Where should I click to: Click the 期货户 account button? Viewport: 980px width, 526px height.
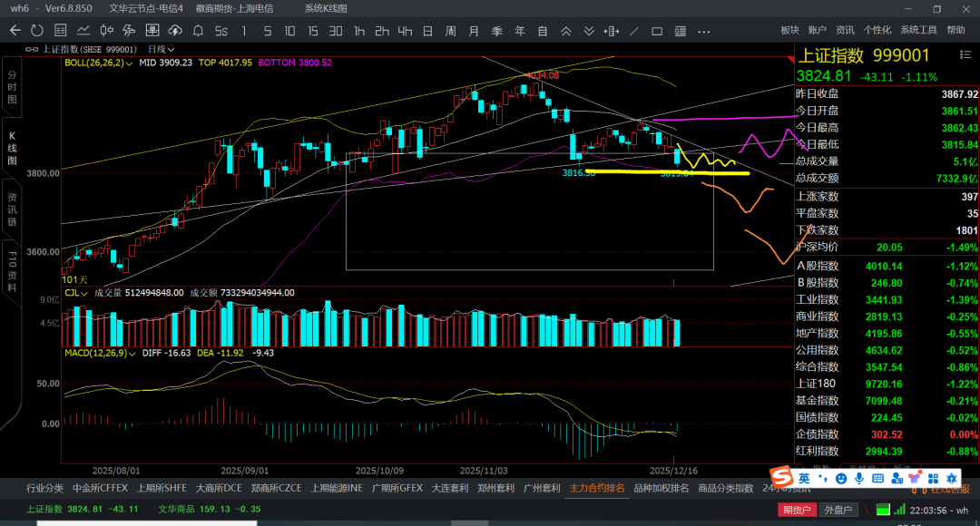797,510
